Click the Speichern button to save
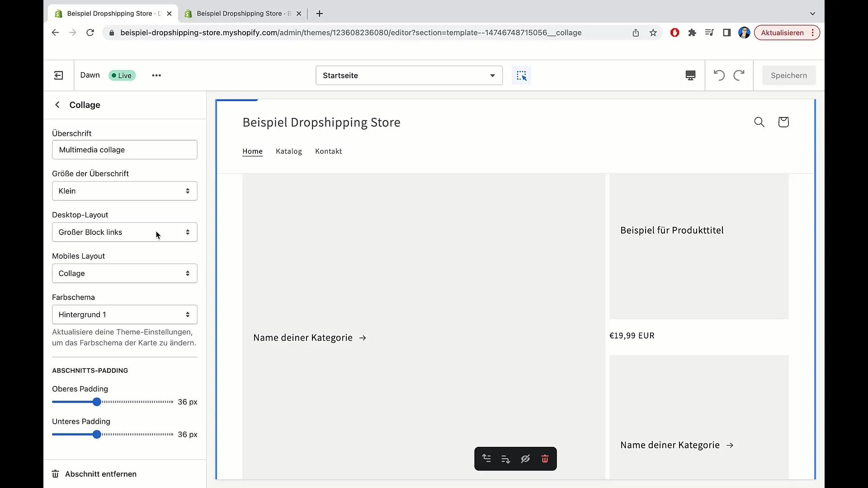Viewport: 868px width, 488px height. [788, 75]
